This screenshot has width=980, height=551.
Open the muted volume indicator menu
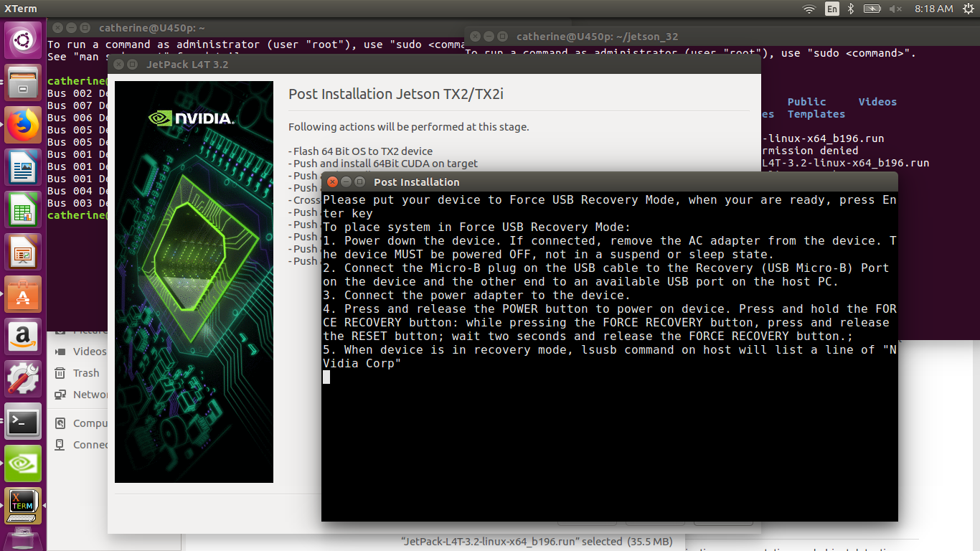tap(895, 9)
